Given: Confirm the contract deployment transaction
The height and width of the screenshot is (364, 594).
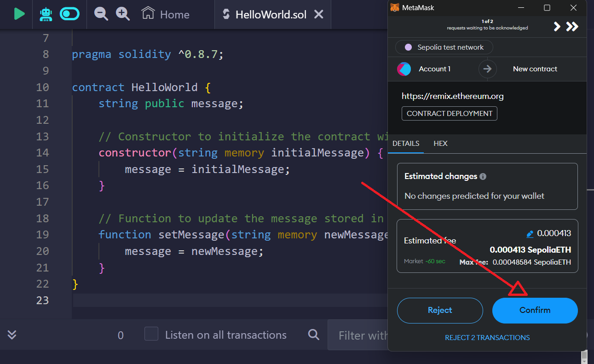Looking at the screenshot, I should [535, 310].
